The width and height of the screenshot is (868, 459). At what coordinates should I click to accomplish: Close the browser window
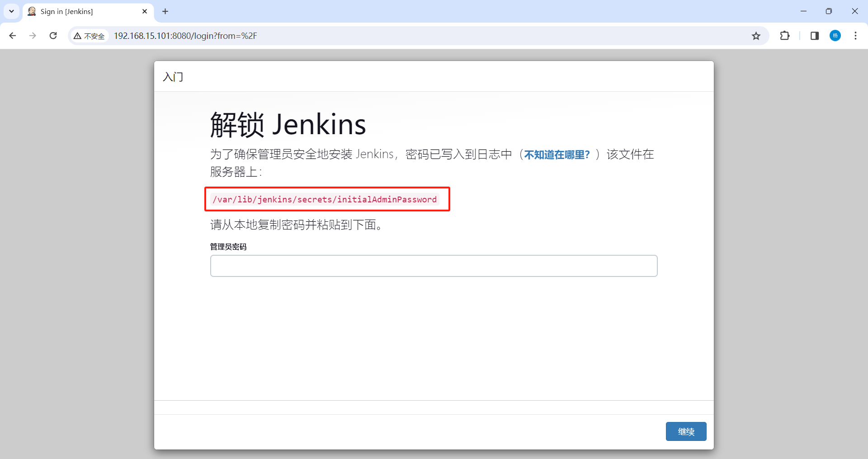(x=854, y=11)
